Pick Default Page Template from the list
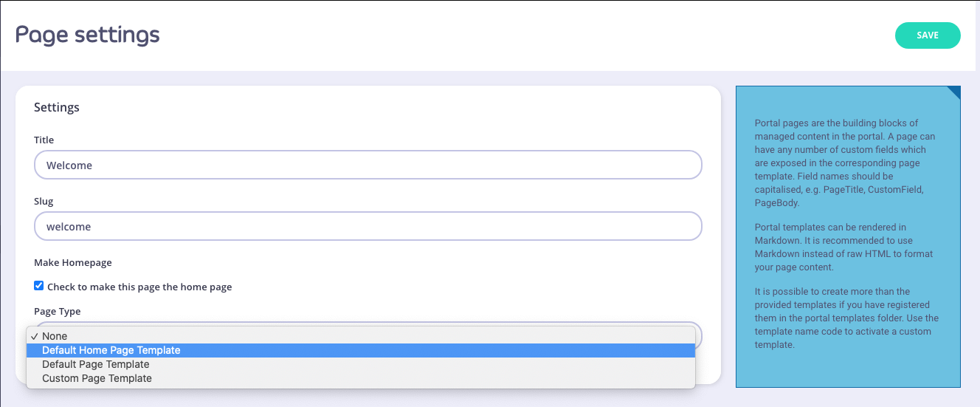The height and width of the screenshot is (407, 980). (96, 364)
